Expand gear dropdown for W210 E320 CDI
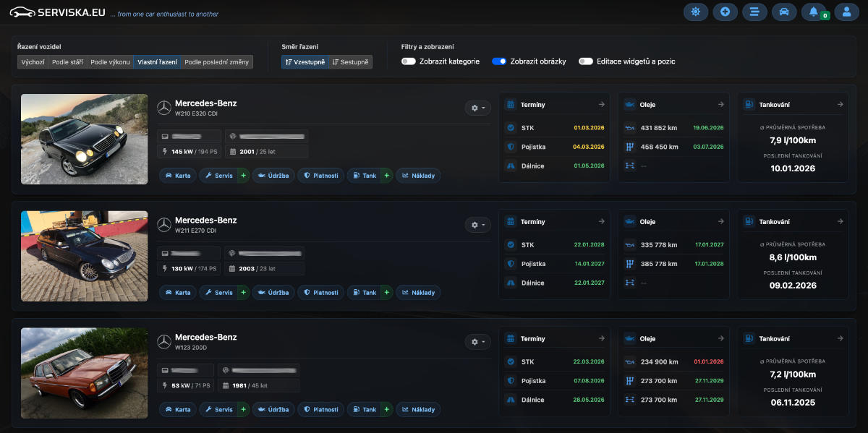 [x=477, y=108]
